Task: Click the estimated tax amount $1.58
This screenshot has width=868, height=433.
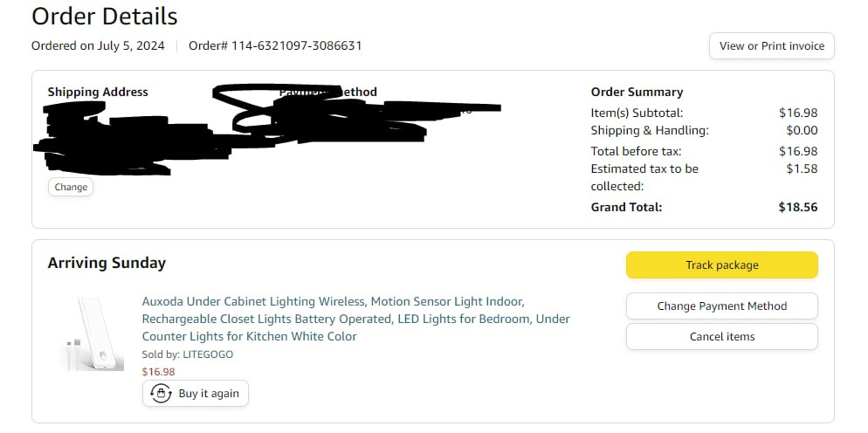Action: click(803, 168)
